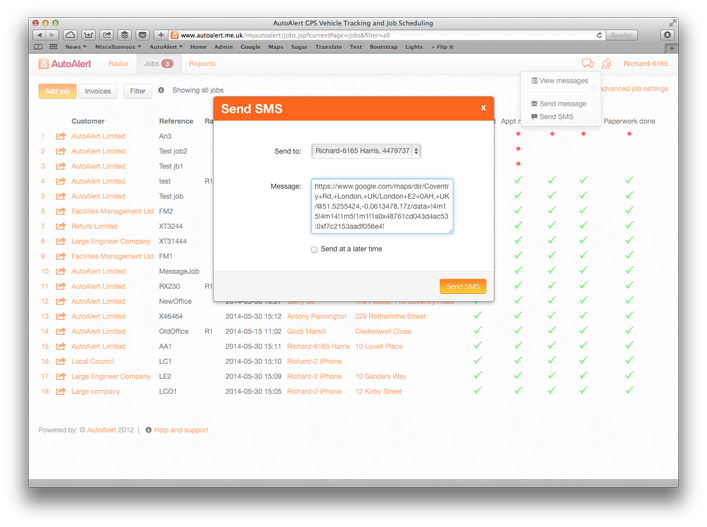Click the browser share icon in toolbar
The width and height of the screenshot is (707, 527).
(x=106, y=35)
